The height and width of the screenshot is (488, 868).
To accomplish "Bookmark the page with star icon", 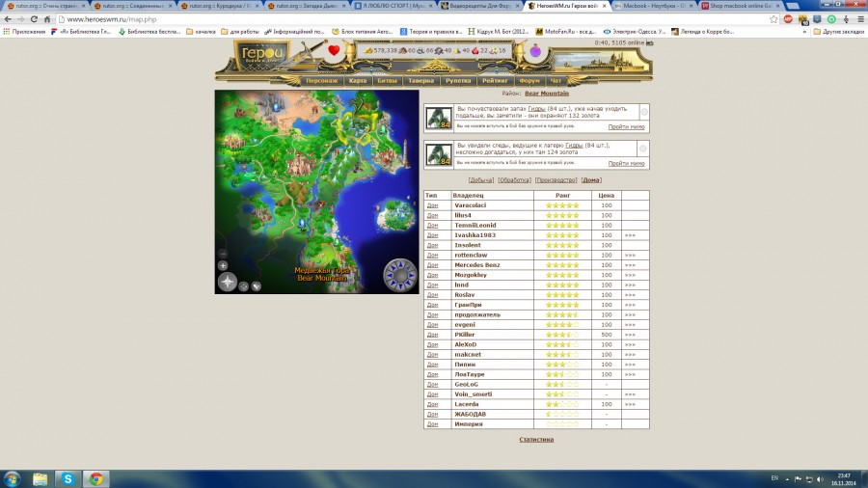I will pos(773,19).
